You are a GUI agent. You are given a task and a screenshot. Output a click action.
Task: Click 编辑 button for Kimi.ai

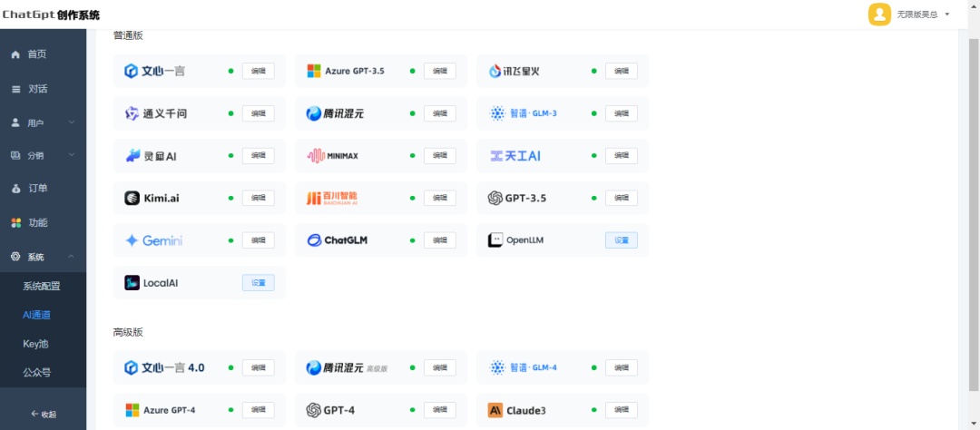258,198
